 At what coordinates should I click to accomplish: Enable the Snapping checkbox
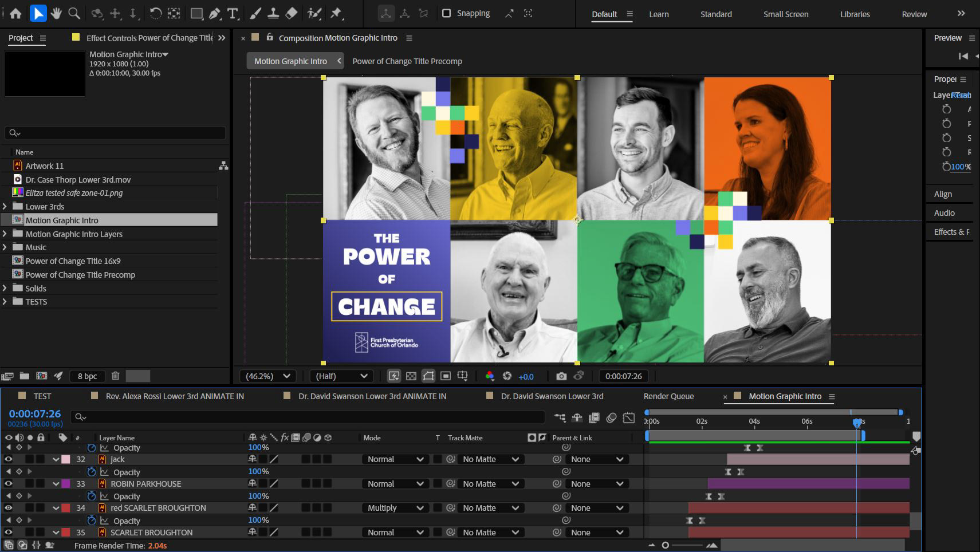(x=447, y=13)
